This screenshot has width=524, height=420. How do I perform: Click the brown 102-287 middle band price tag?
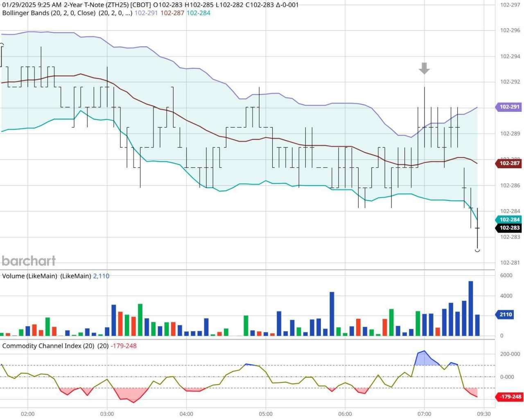508,163
